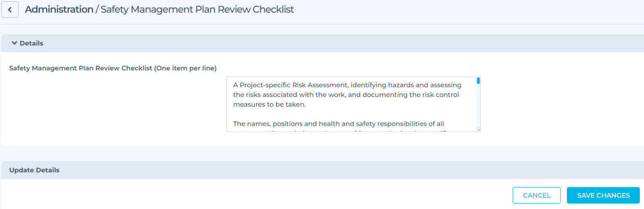The width and height of the screenshot is (644, 209).
Task: Click the back arrow button
Action: tap(10, 10)
